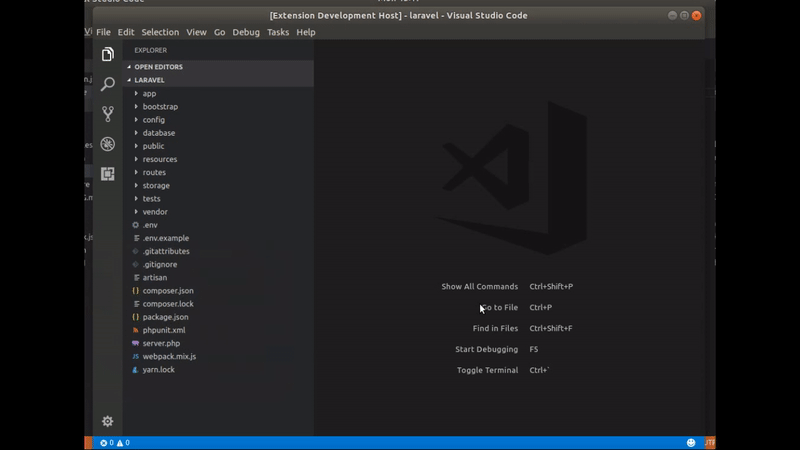Click the composer.lock file icon
Image resolution: width=800 pixels, height=450 pixels.
(x=136, y=304)
